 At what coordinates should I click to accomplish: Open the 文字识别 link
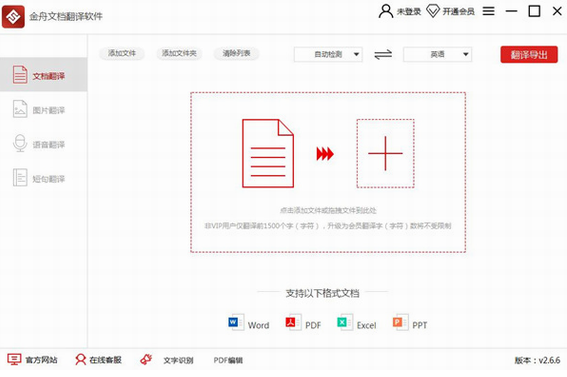click(x=178, y=360)
